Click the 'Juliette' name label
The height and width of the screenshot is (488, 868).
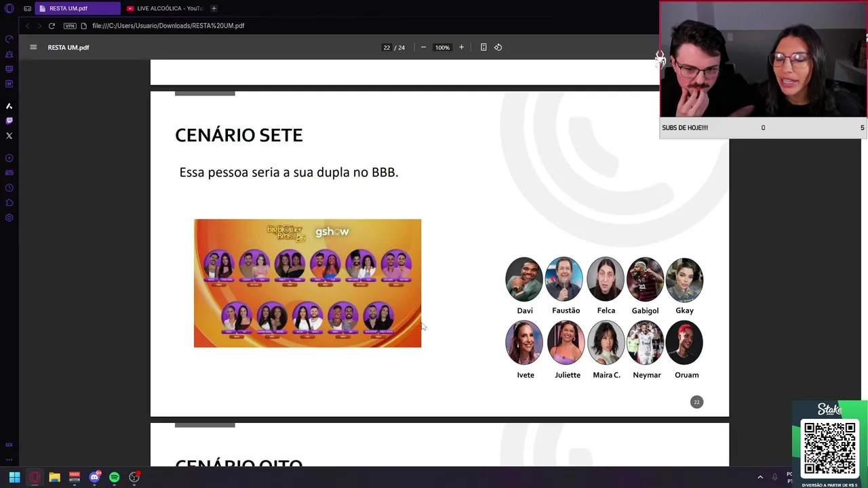[x=568, y=375]
